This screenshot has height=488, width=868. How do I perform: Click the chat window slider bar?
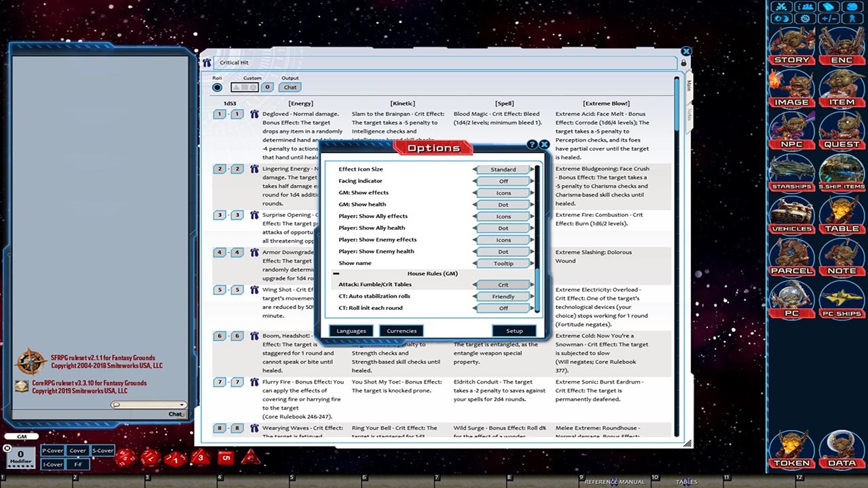pos(148,405)
